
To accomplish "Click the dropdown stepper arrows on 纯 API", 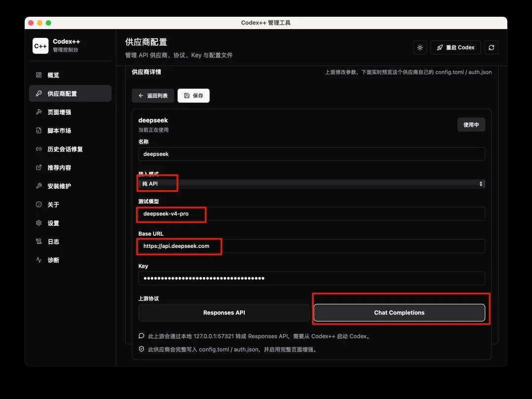I will click(481, 184).
